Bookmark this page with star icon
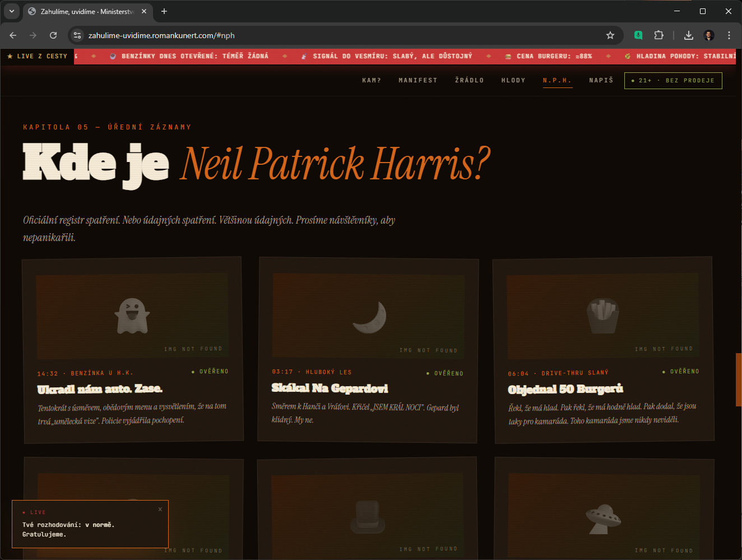 click(x=610, y=35)
